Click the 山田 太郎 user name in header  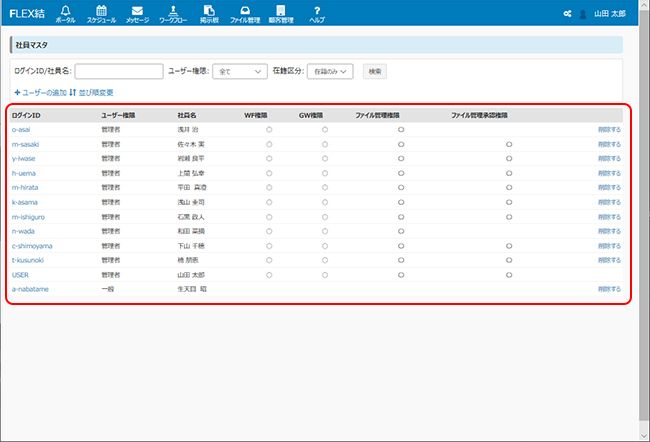[610, 14]
